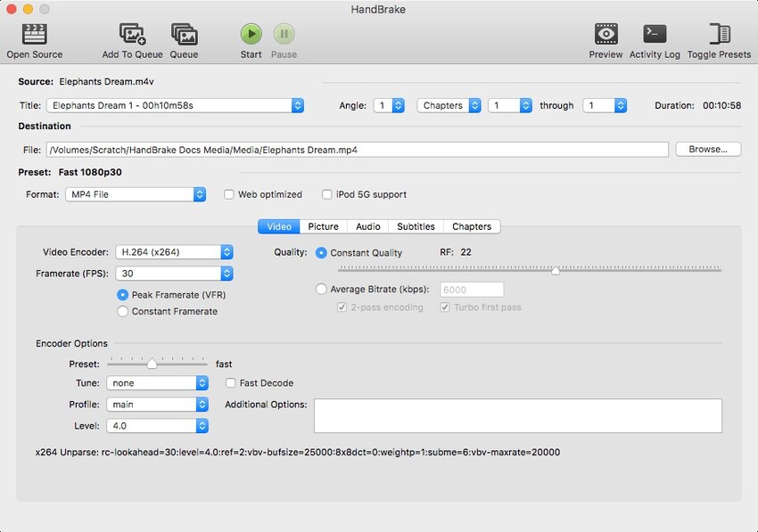The image size is (758, 532).
Task: Open a new video source
Action: tap(34, 37)
